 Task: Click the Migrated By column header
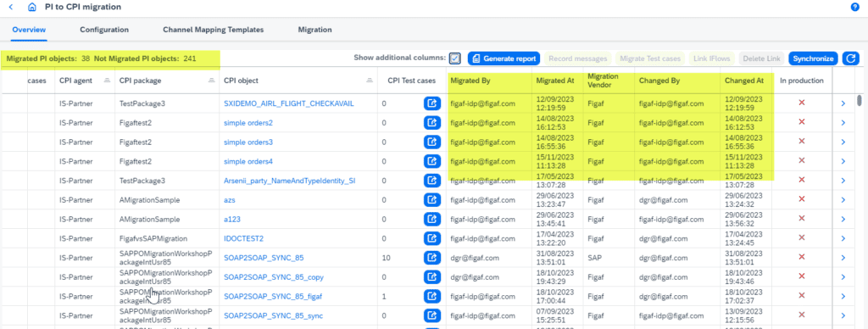[x=470, y=81]
